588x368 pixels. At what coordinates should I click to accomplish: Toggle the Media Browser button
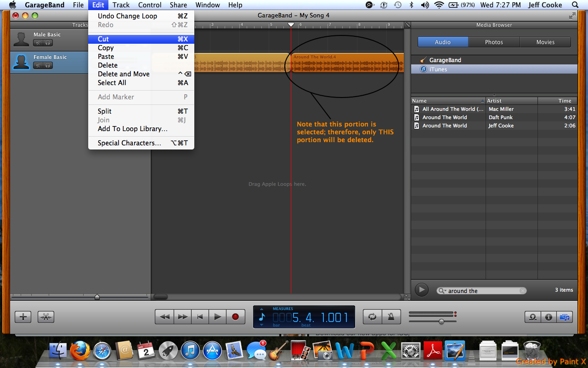point(565,317)
